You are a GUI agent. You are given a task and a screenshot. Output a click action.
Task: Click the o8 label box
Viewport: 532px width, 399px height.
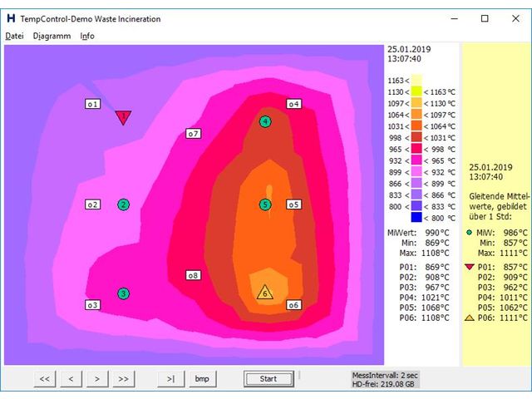pos(193,275)
